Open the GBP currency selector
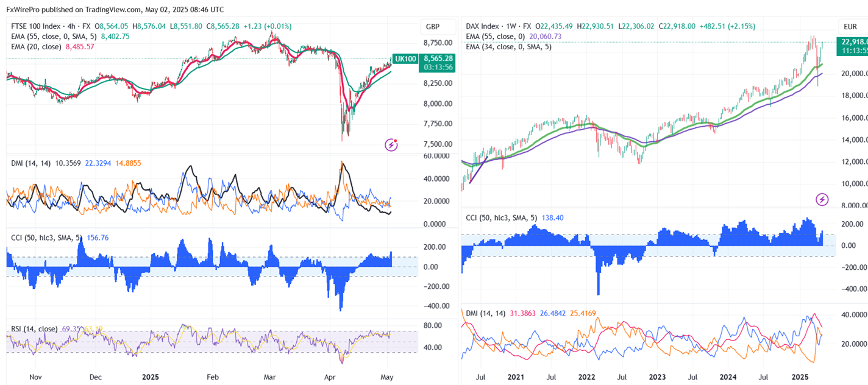868x385 pixels. click(433, 27)
